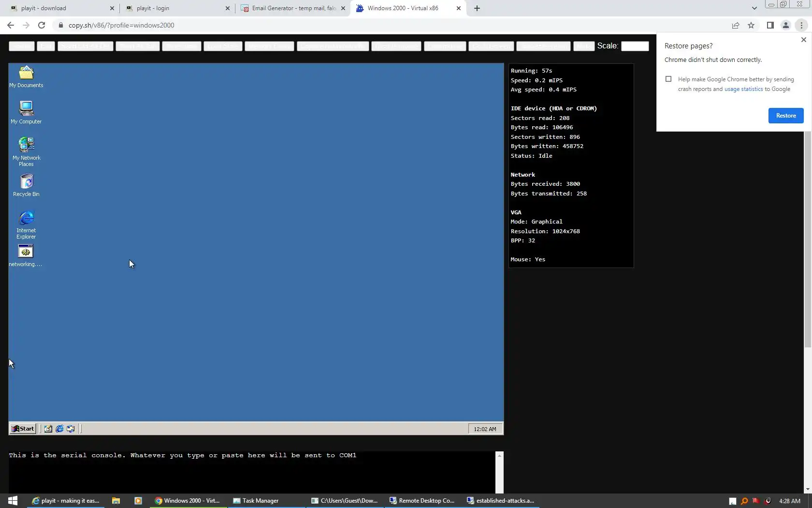The image size is (812, 508).
Task: Switch to the playit - login tab
Action: click(x=178, y=8)
